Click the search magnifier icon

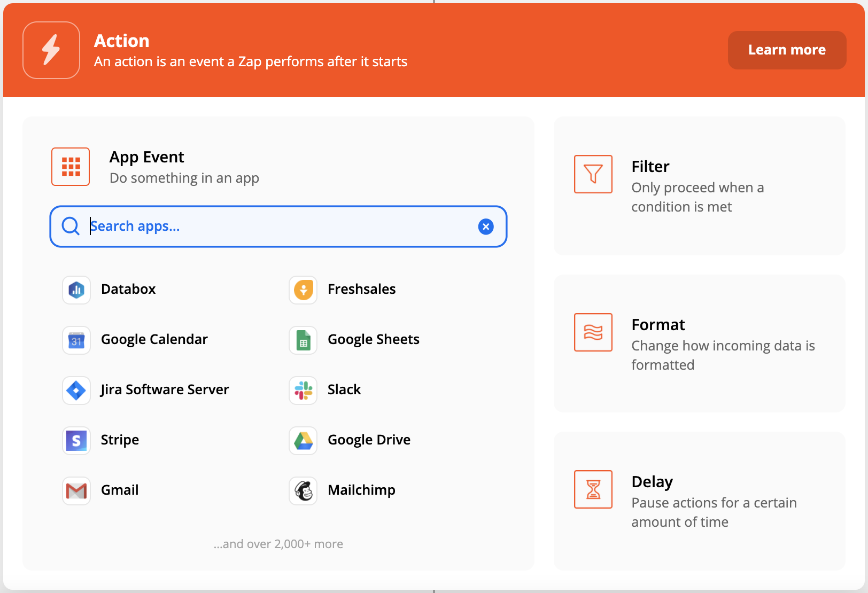point(71,226)
